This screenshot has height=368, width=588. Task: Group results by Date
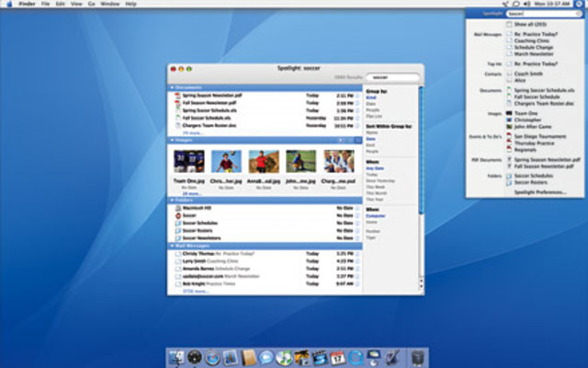pos(371,104)
